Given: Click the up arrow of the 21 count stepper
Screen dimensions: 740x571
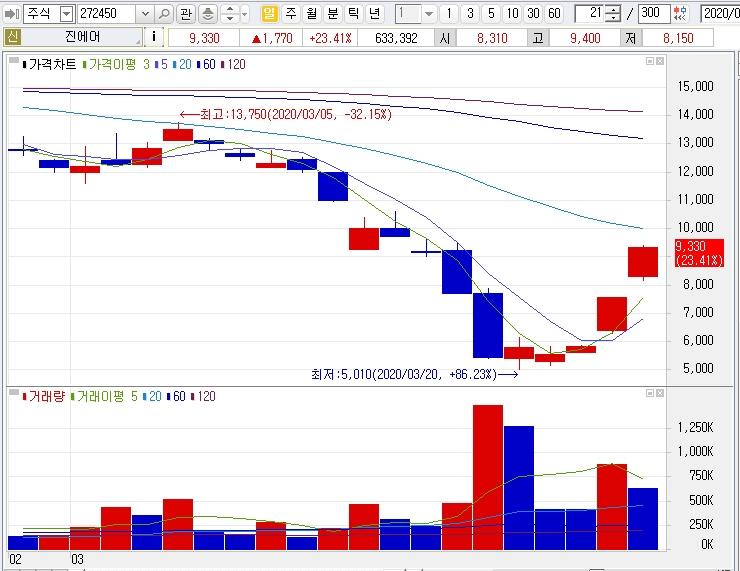Looking at the screenshot, I should point(613,9).
